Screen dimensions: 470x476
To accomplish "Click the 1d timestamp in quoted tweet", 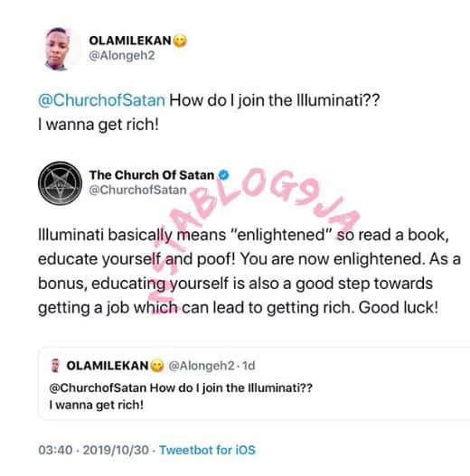I will [249, 366].
